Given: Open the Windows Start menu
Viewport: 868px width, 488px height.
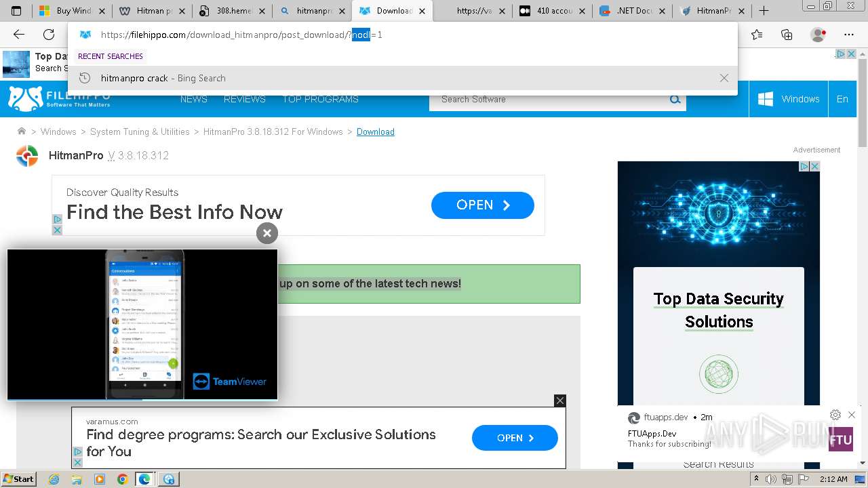Looking at the screenshot, I should (x=18, y=479).
